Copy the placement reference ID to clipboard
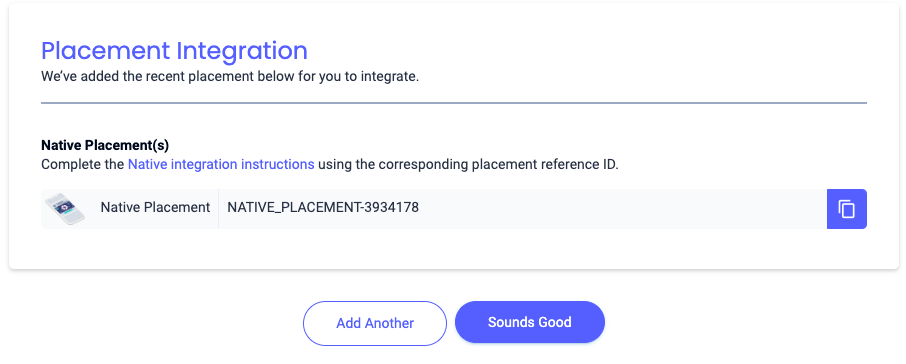Screen dimensions: 906x364 pos(846,209)
